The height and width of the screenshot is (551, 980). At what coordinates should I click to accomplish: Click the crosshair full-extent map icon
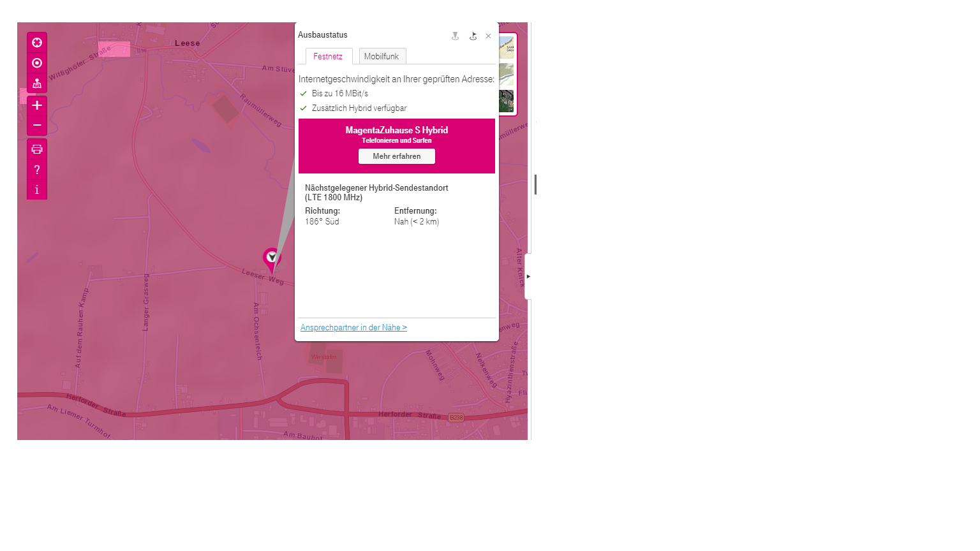pyautogui.click(x=37, y=43)
